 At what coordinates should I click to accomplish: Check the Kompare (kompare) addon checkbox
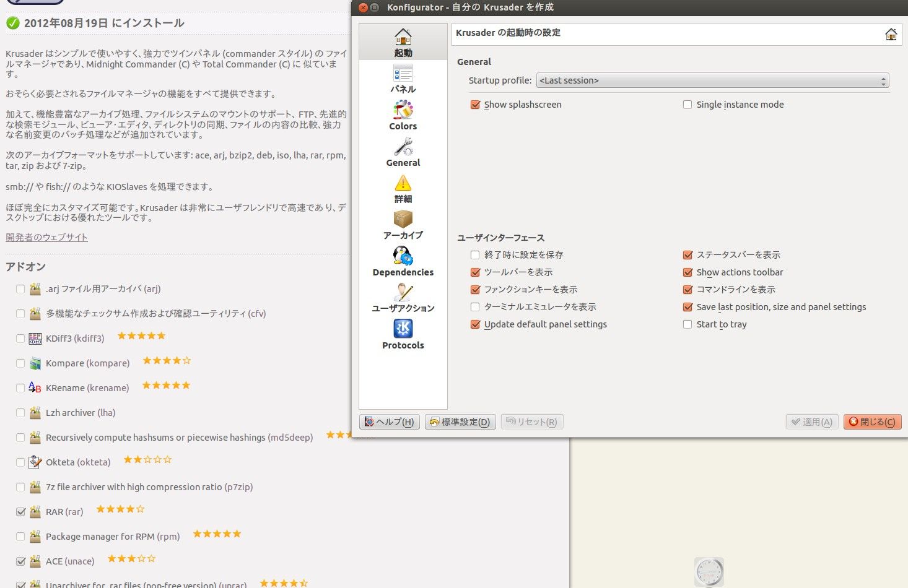click(20, 363)
